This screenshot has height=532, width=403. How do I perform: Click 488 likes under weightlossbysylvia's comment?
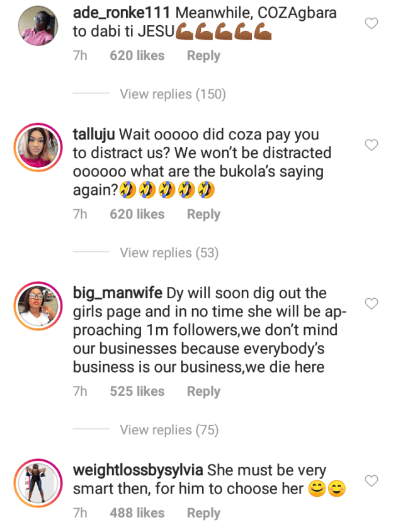coord(137,512)
